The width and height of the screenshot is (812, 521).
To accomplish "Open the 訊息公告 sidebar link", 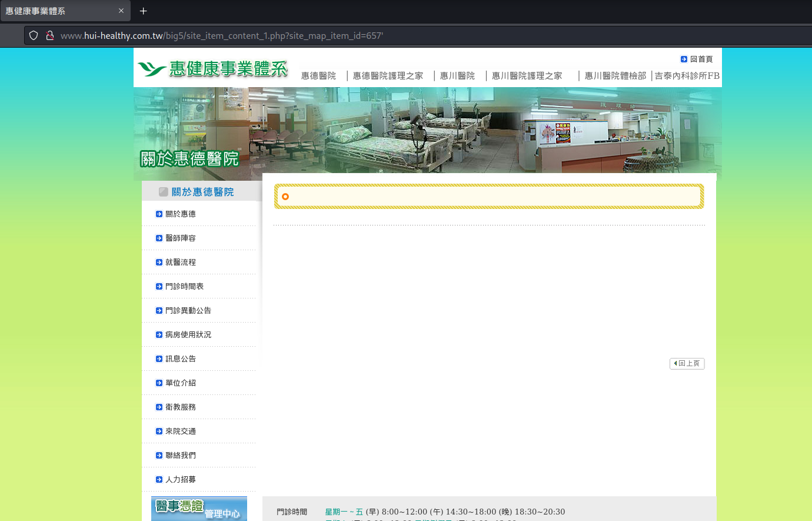I will pyautogui.click(x=181, y=359).
